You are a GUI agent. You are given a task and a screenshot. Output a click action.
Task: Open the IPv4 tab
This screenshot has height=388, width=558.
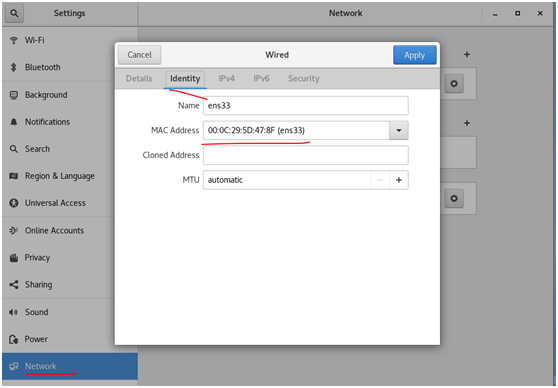click(226, 79)
